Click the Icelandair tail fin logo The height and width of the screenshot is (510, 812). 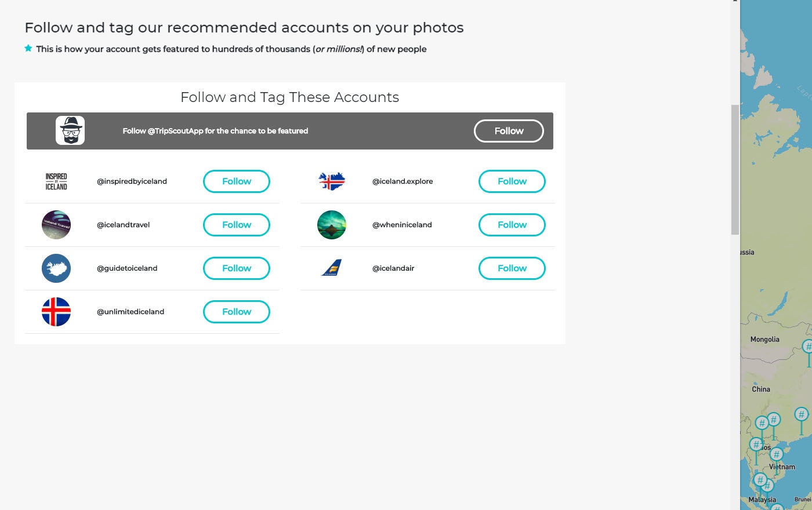click(331, 268)
